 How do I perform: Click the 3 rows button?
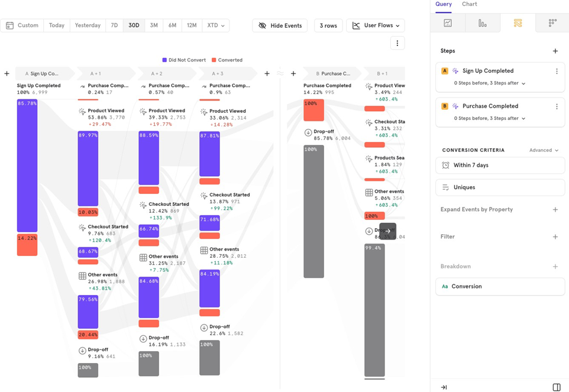tap(328, 25)
